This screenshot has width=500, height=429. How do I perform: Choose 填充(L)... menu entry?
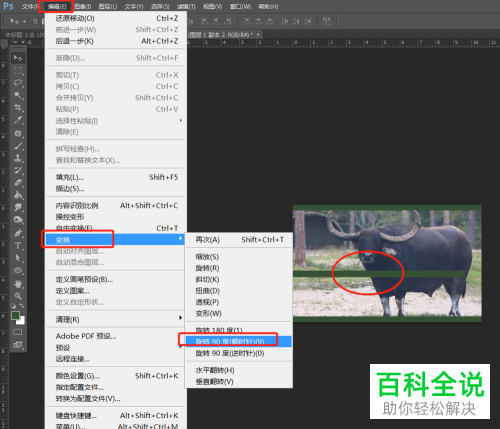pos(116,177)
